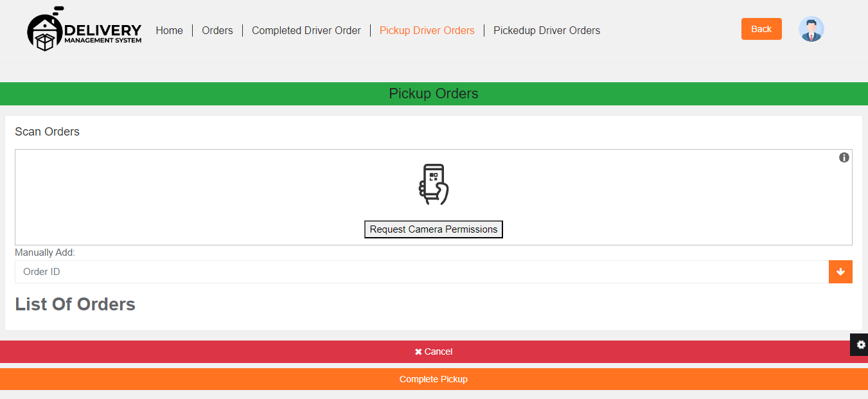Image resolution: width=868 pixels, height=399 pixels.
Task: Go to the Home menu item
Action: coord(169,30)
